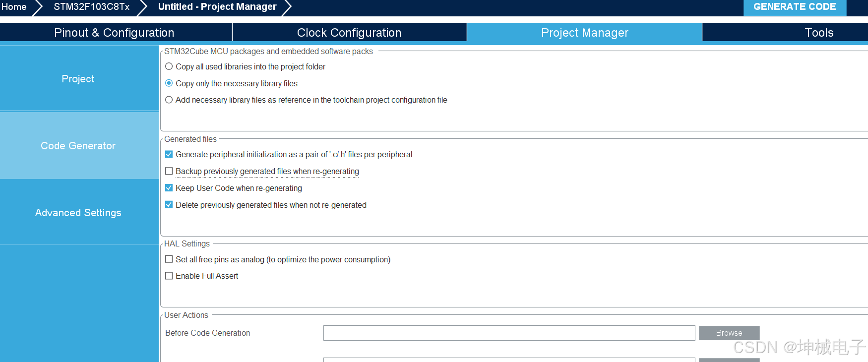Select Copy only the necessary library files

point(169,83)
